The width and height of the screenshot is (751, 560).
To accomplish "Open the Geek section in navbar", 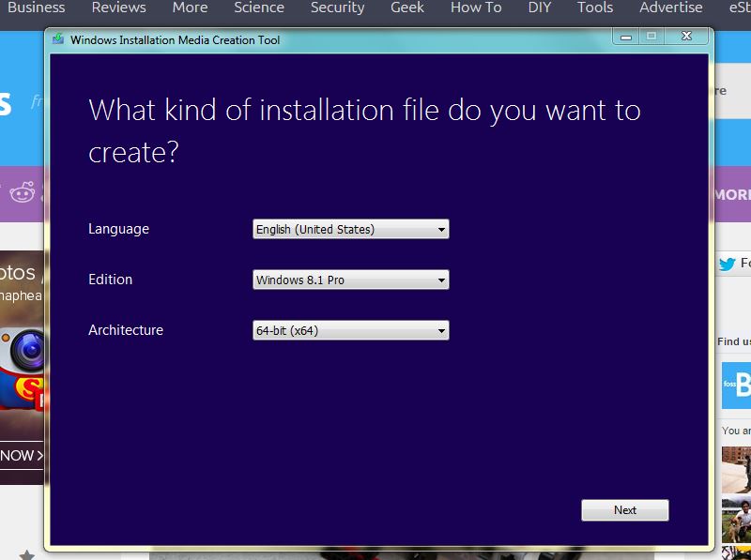I will (x=407, y=8).
